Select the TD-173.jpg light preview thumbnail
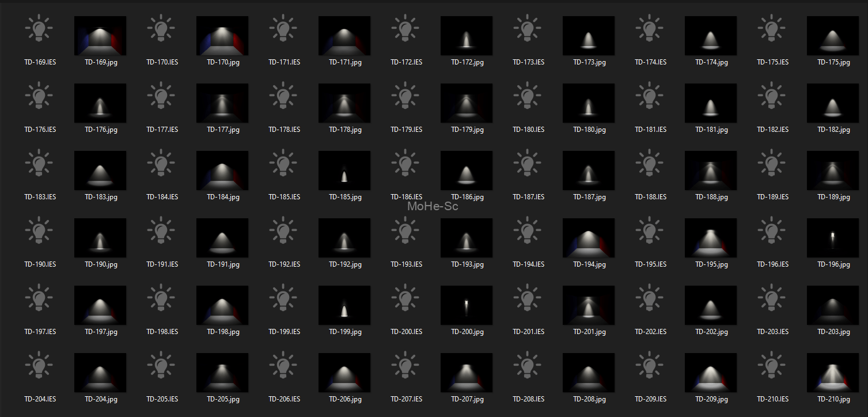Image resolution: width=868 pixels, height=417 pixels. pos(589,36)
